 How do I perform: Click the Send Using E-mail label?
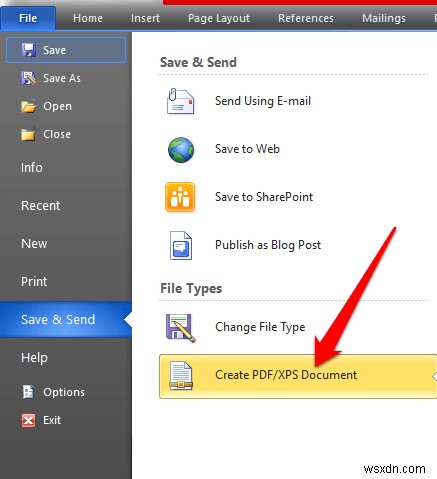(x=263, y=101)
